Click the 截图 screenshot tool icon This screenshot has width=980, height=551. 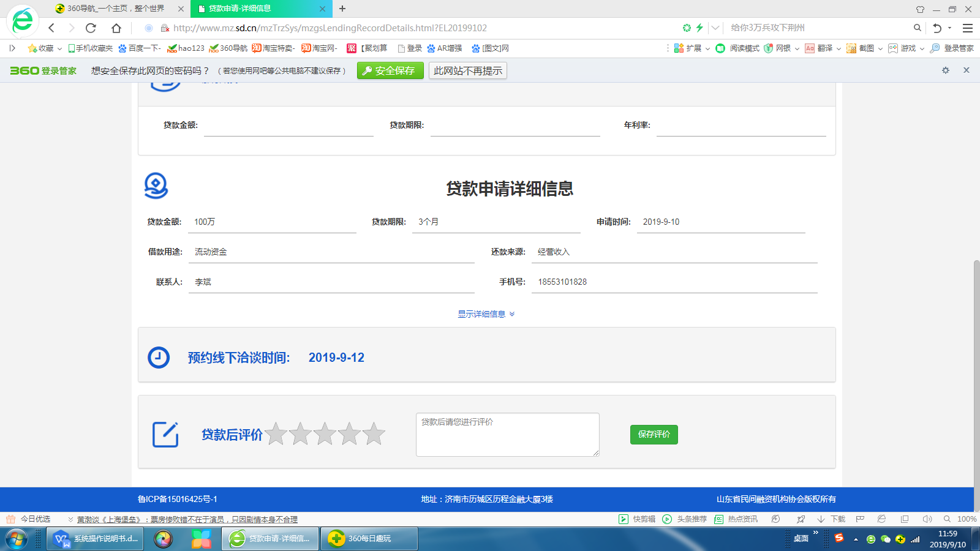[852, 48]
